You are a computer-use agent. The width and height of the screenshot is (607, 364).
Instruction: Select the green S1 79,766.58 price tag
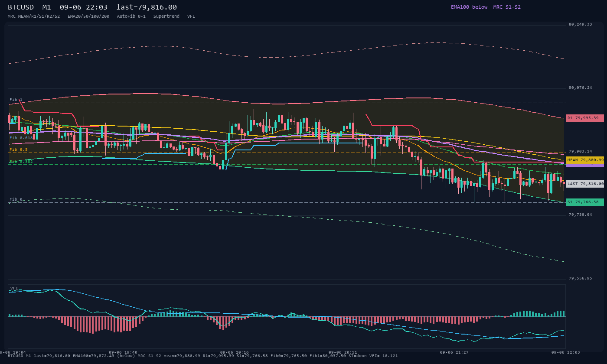[x=585, y=202]
